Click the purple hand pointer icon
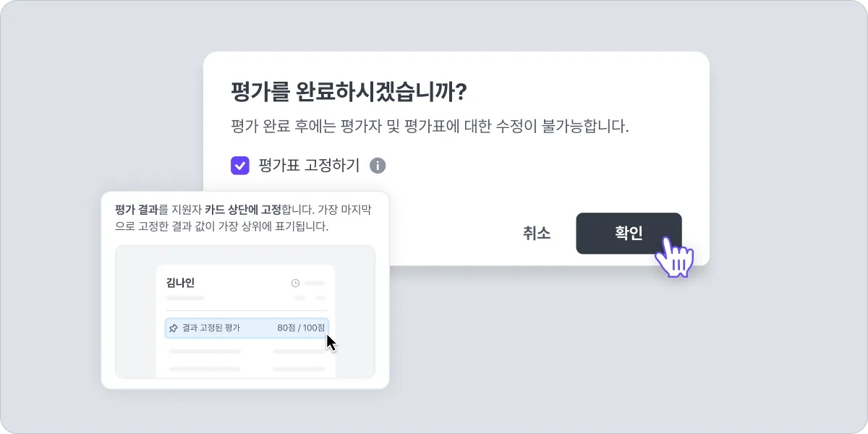This screenshot has height=434, width=868. [674, 256]
